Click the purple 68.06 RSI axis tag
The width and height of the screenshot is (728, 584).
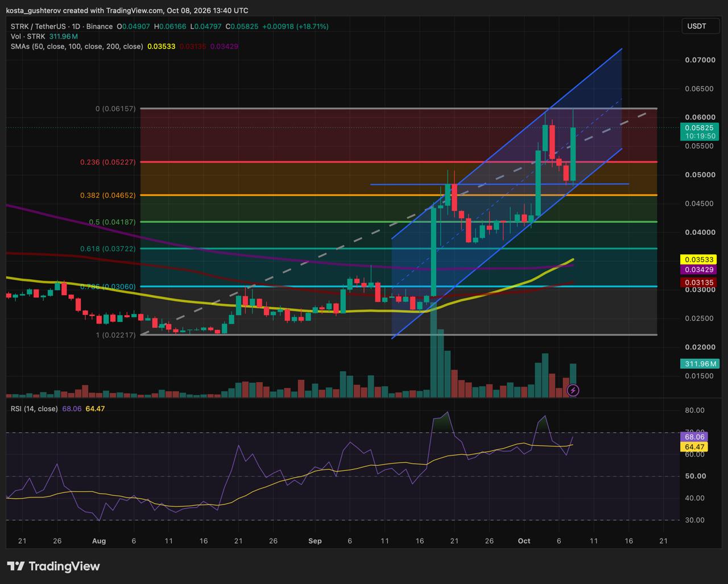[694, 437]
